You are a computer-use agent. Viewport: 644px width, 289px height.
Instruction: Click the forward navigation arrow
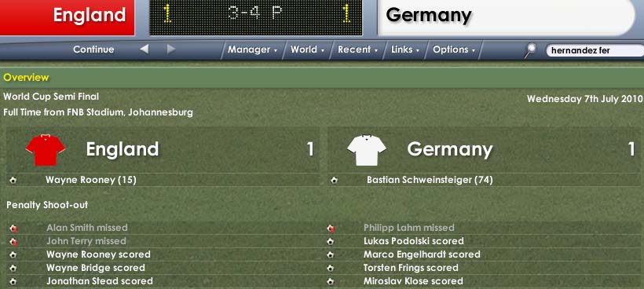tap(171, 49)
